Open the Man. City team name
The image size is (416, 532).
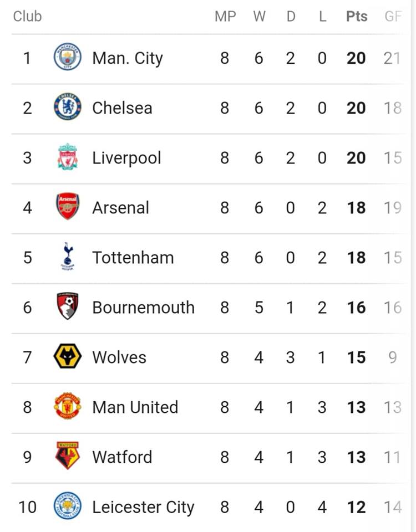[x=128, y=58]
